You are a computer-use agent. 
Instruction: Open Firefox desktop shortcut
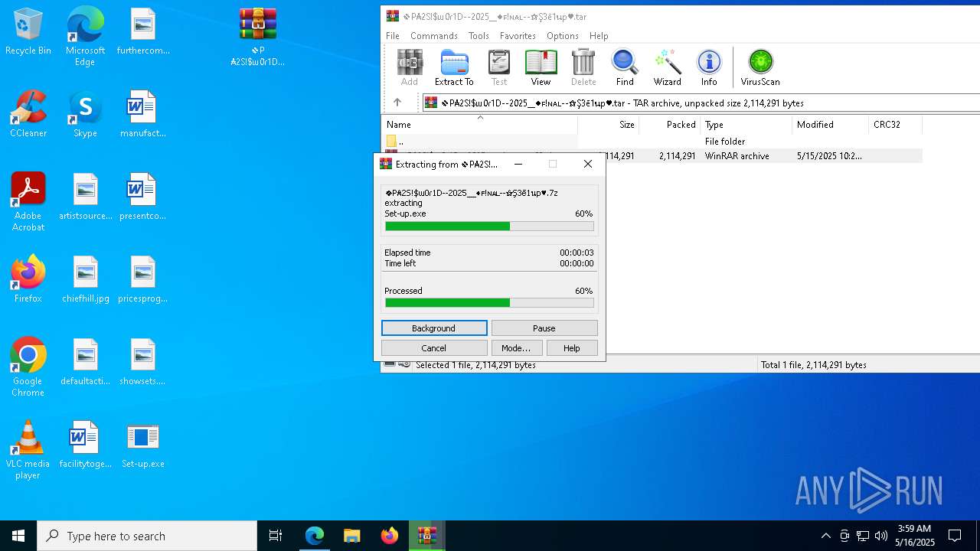pos(28,279)
